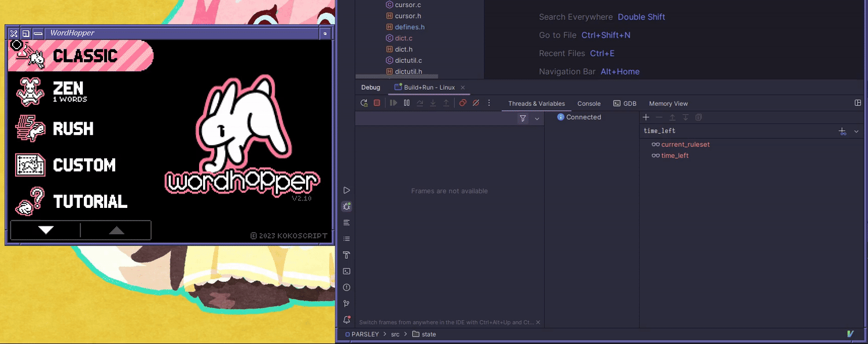Click the time_left watch expression input
868x344 pixels.
click(735, 131)
